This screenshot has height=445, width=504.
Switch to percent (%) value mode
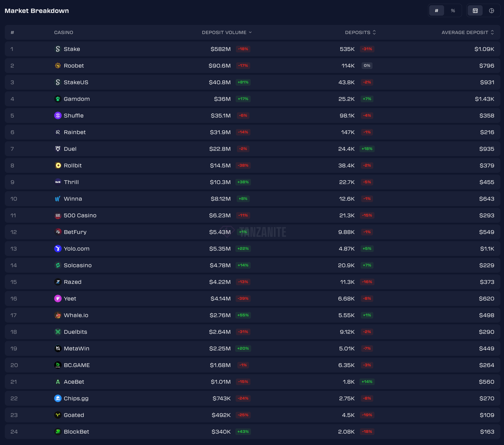[453, 11]
